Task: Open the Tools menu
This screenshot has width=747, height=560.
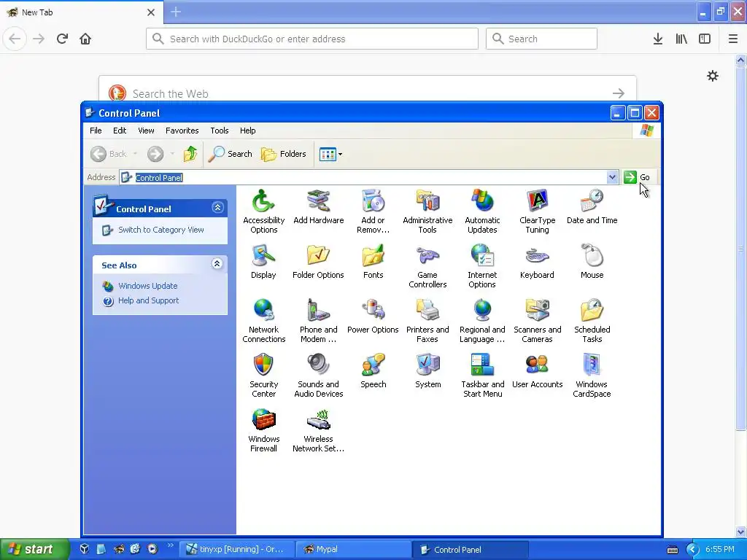Action: (x=219, y=131)
